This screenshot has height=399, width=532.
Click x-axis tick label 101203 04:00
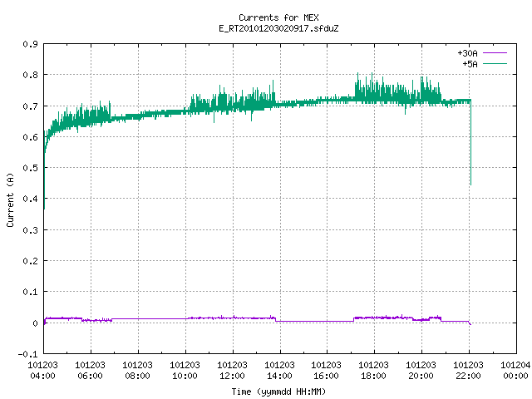pos(42,370)
